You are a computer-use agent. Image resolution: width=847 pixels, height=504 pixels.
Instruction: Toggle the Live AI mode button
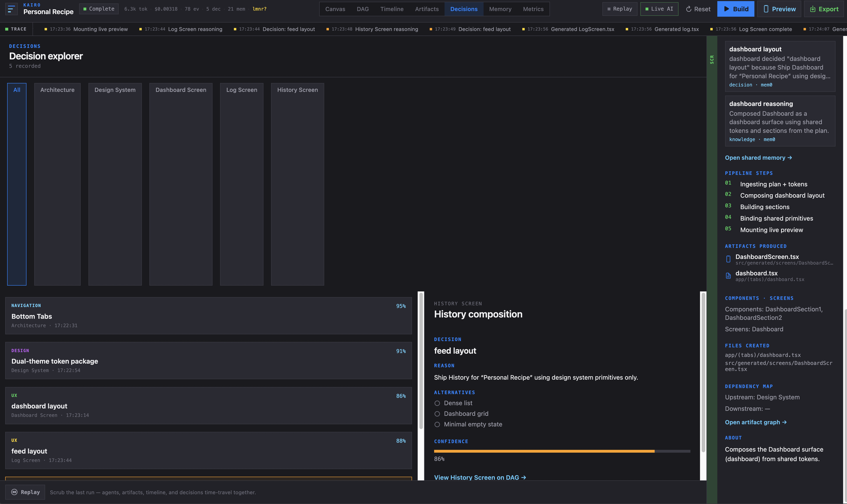tap(659, 9)
